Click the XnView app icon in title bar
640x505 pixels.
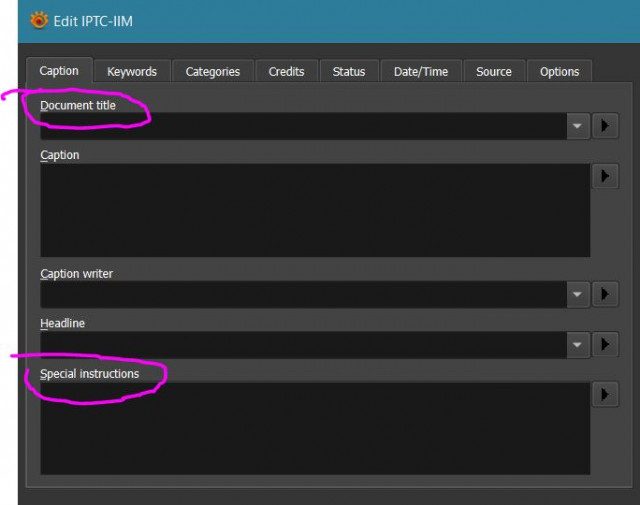[39, 20]
